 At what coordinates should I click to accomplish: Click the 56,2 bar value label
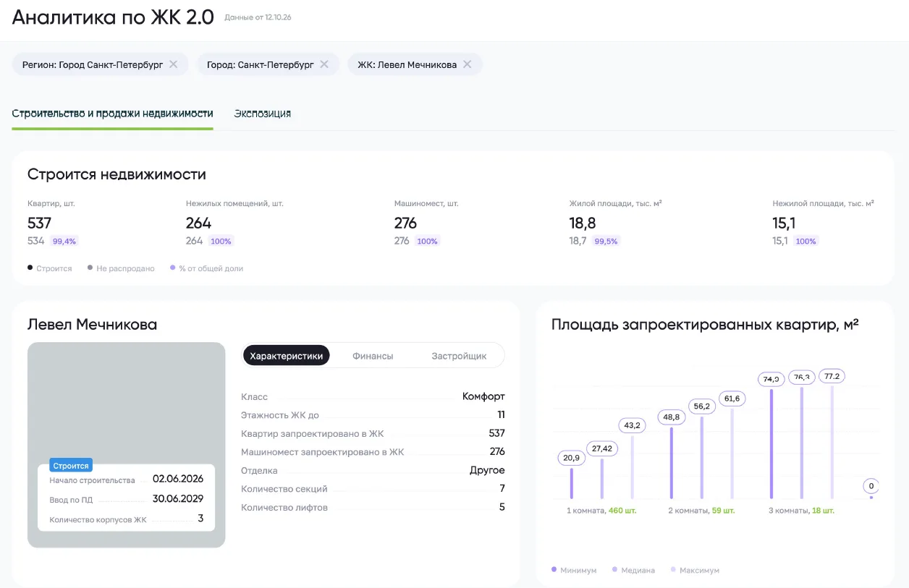tap(702, 406)
